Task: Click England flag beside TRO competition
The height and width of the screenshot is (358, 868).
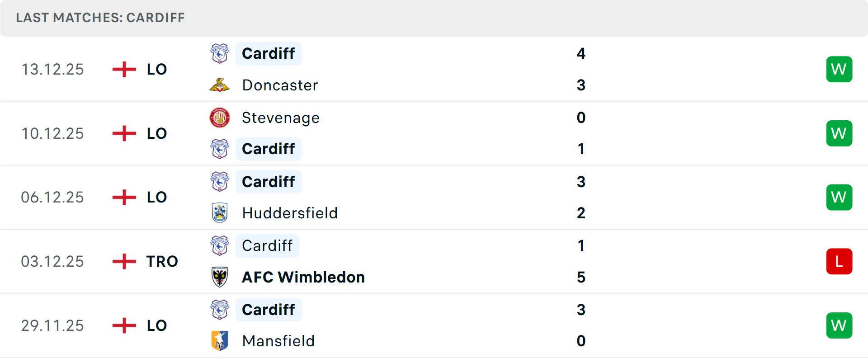Action: (124, 261)
